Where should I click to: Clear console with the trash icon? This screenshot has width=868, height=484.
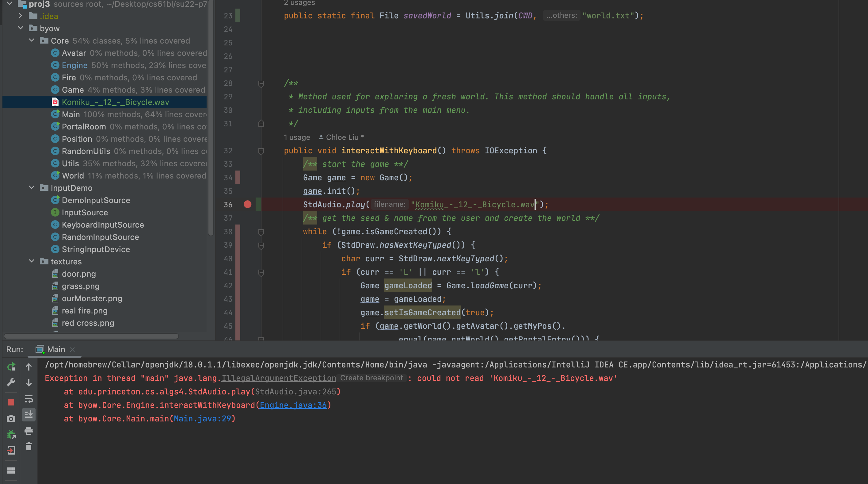(x=29, y=447)
